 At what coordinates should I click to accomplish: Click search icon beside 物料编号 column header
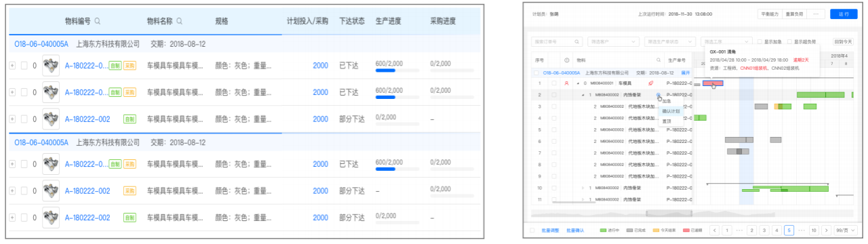click(98, 21)
